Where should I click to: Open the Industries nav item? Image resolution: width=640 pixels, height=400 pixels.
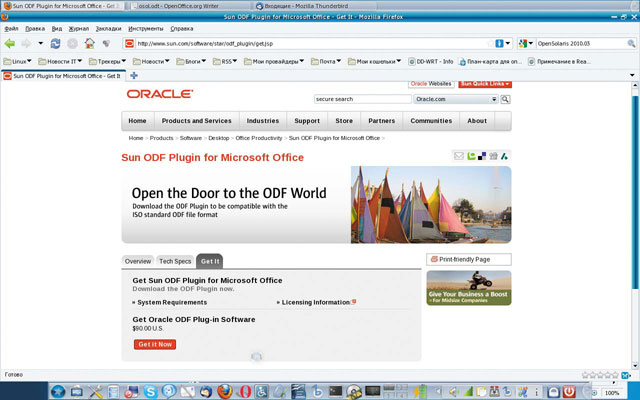pos(263,121)
